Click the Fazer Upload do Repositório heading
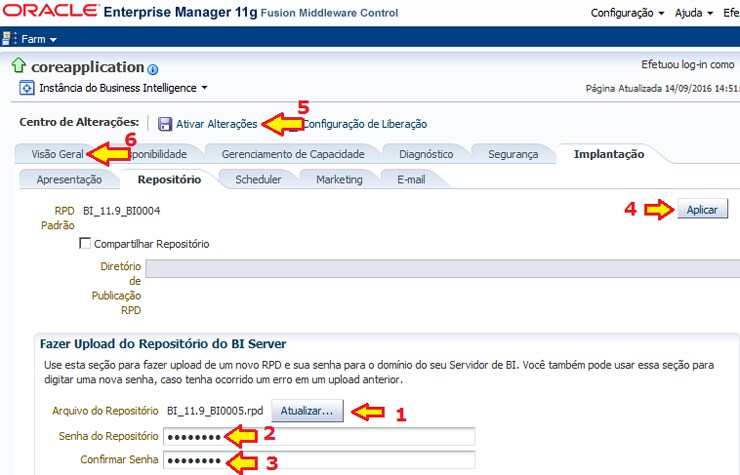Screen dimensions: 740x475 click(x=163, y=344)
